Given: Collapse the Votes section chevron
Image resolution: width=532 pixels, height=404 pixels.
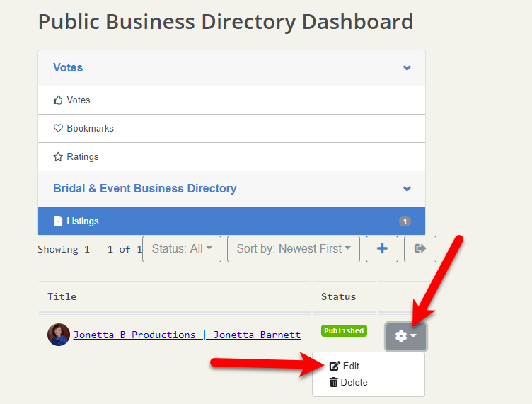Looking at the screenshot, I should point(407,68).
